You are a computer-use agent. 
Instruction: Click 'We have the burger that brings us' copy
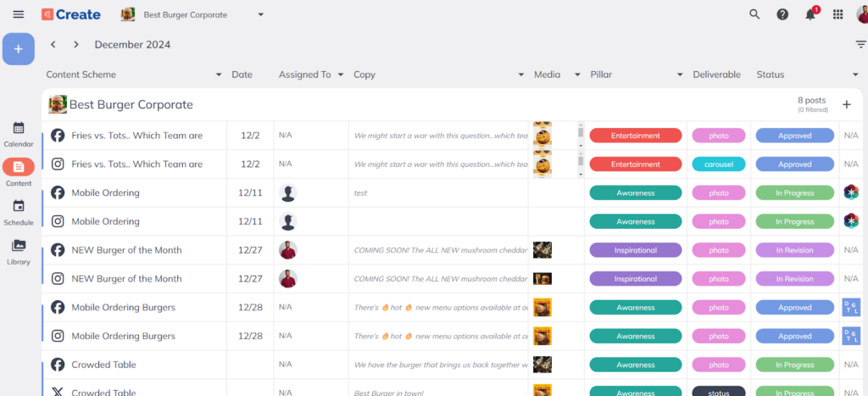tap(441, 365)
